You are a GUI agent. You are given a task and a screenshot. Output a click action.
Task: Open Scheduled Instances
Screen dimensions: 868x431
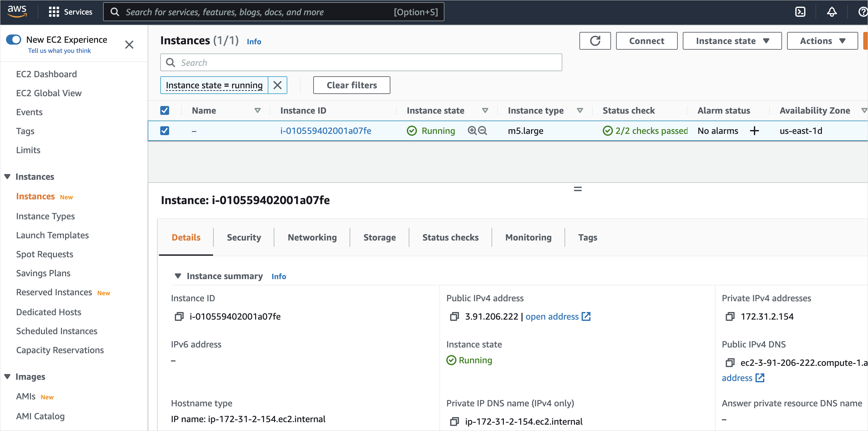57,331
